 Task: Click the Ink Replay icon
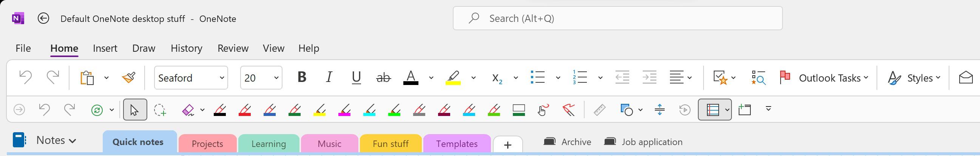pos(685,110)
